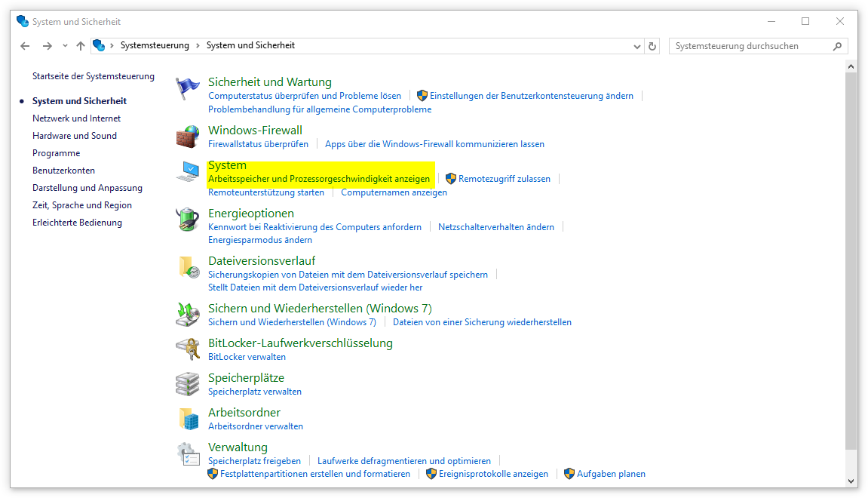The width and height of the screenshot is (868, 498).
Task: Click shield icon beside Festplattenpartitionen erstellen
Action: pos(213,474)
